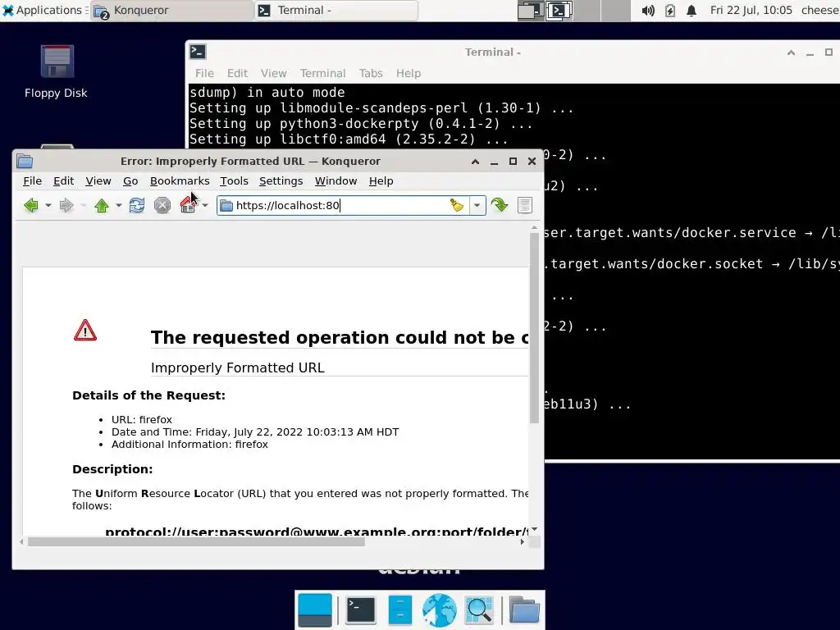Open the Tools menu in Konqueror

point(234,181)
